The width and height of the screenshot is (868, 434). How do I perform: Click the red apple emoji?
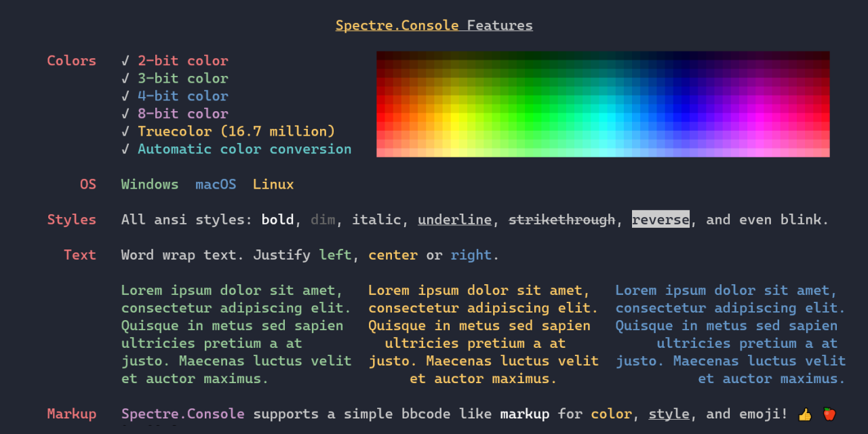[x=829, y=414]
